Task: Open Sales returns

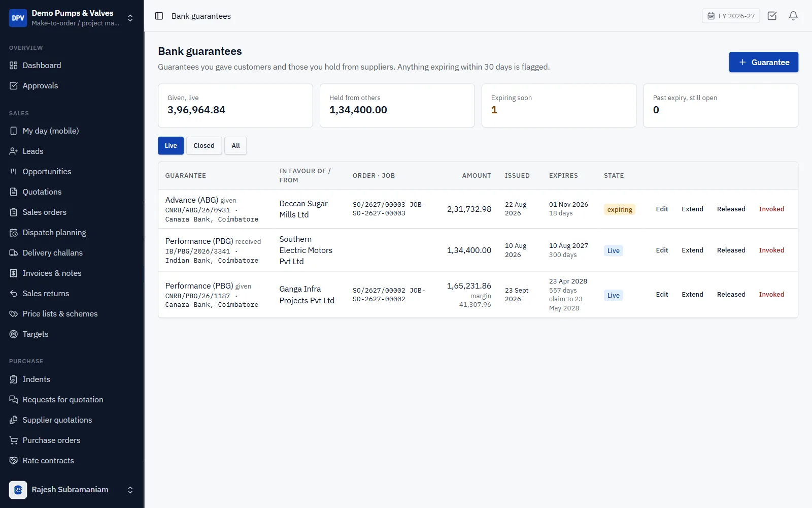Action: (72, 294)
